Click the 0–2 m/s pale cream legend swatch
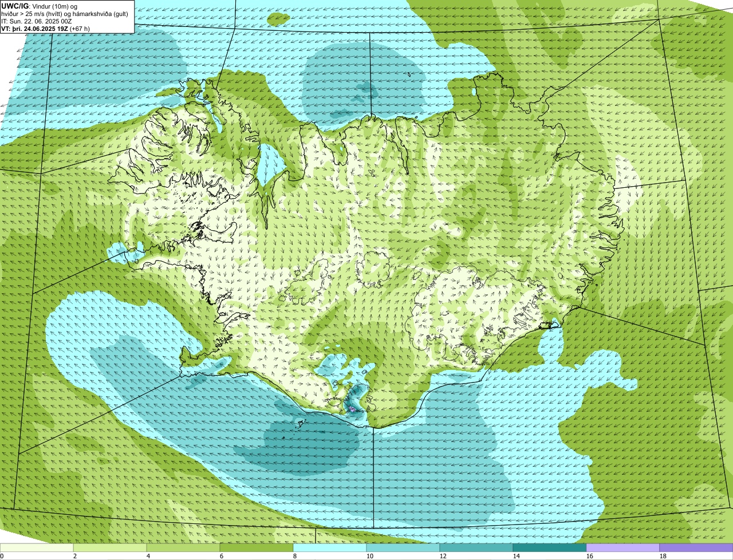 [x=37, y=548]
